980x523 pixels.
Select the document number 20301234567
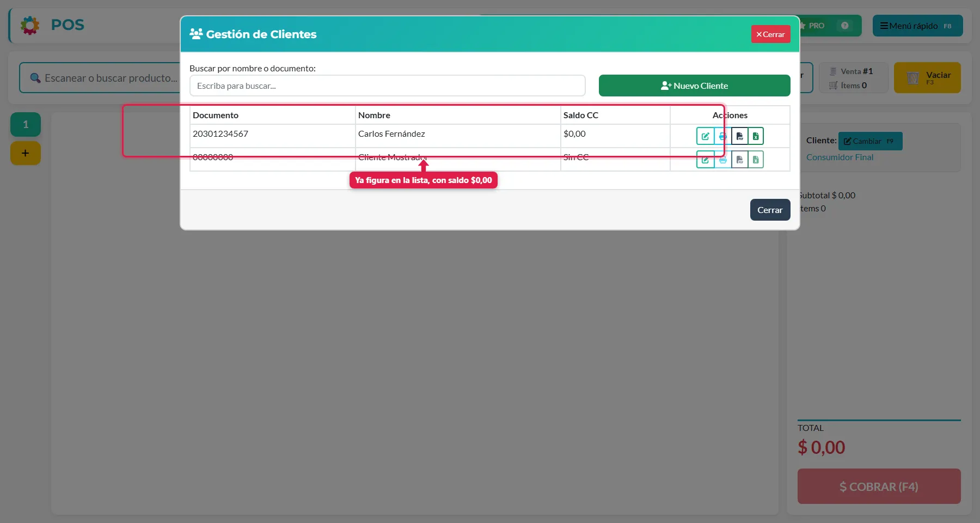(220, 134)
